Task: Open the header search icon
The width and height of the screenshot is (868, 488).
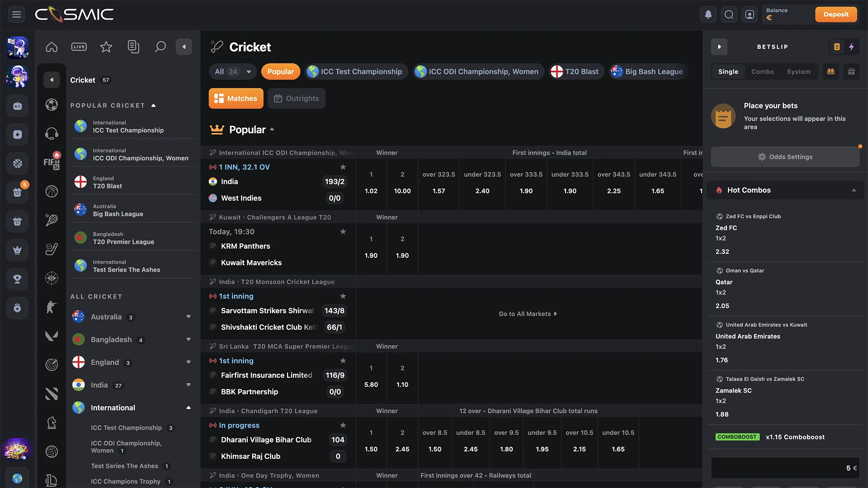Action: (x=729, y=14)
